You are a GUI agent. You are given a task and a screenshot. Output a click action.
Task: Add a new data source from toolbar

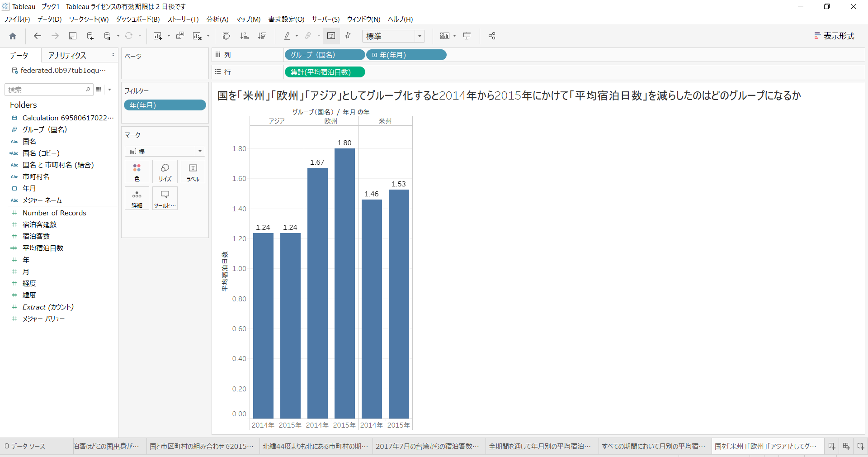coord(90,36)
